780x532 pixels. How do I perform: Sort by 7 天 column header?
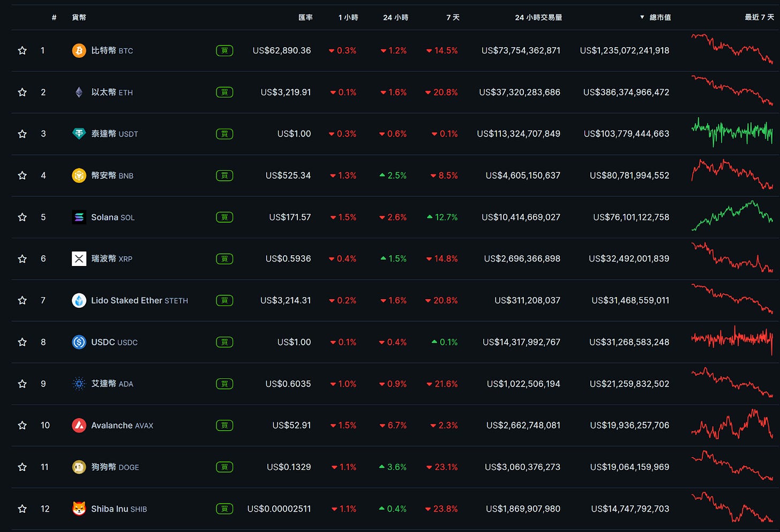pyautogui.click(x=453, y=17)
